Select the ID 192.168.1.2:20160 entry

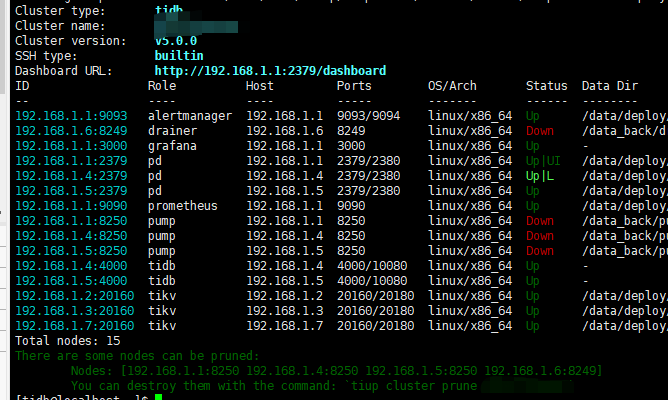pyautogui.click(x=75, y=296)
